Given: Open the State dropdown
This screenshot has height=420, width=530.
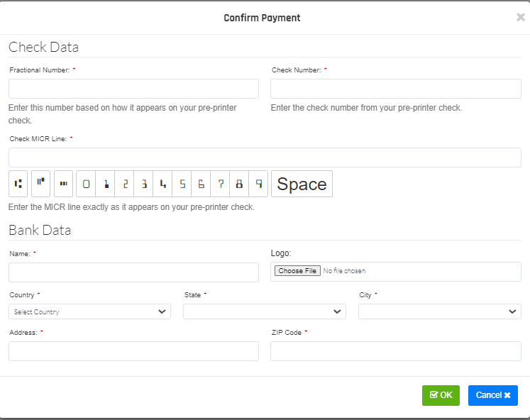Looking at the screenshot, I should coord(265,311).
